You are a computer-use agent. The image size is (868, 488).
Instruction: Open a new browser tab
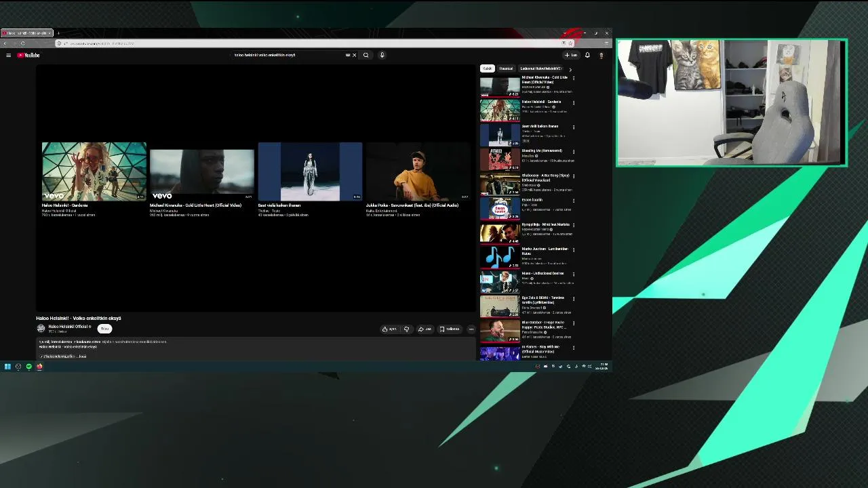coord(58,33)
